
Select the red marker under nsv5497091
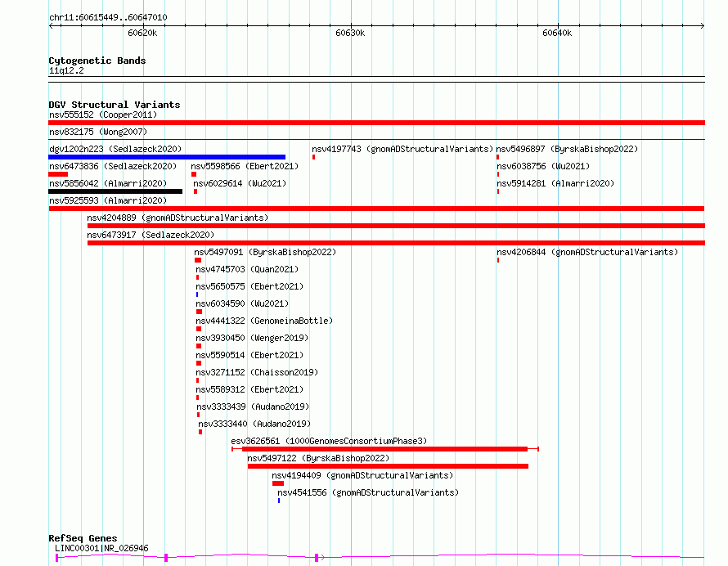coord(198,260)
